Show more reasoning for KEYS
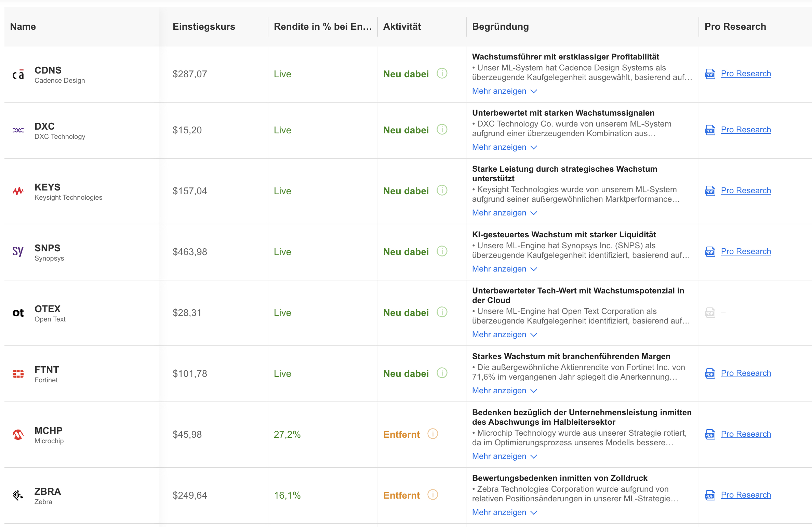 click(505, 213)
